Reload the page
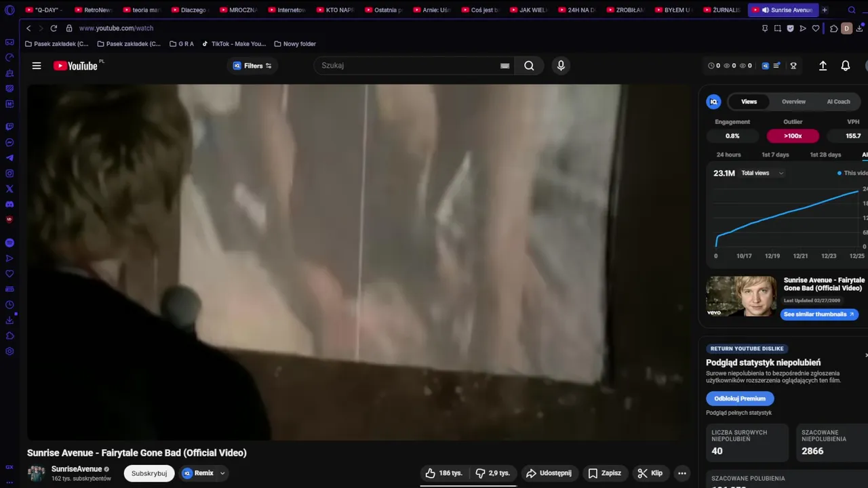The height and width of the screenshot is (488, 868). click(x=54, y=28)
